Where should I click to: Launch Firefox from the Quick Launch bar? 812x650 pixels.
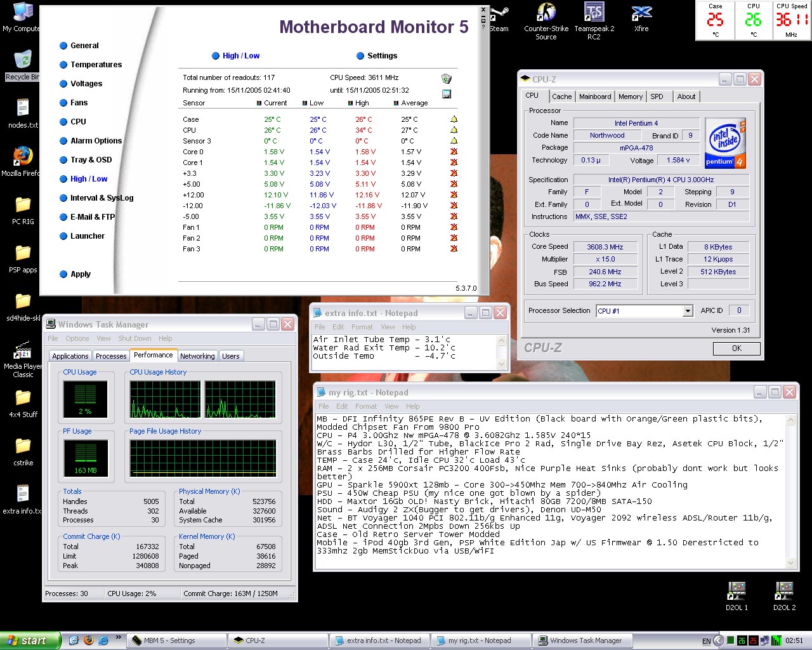point(88,640)
